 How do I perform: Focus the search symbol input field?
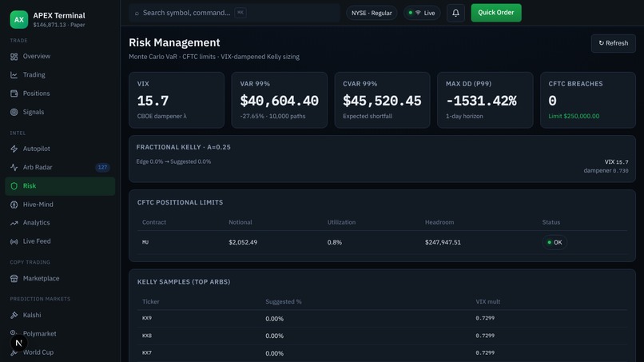234,13
